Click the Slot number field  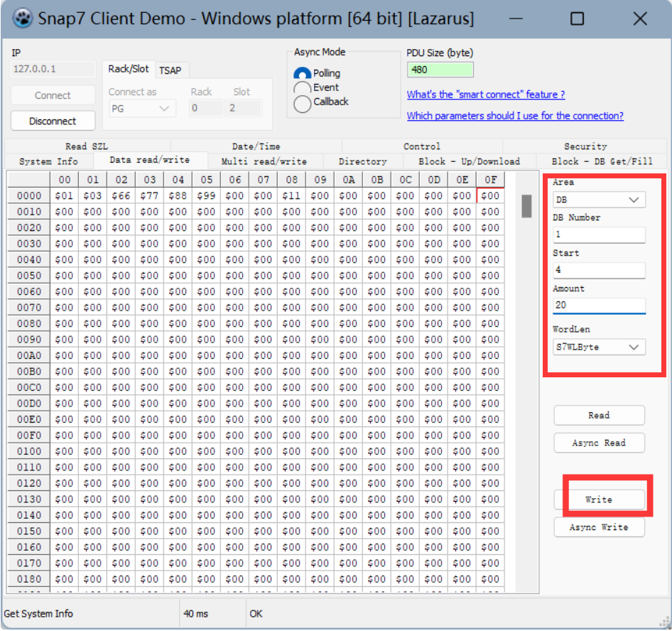pos(244,108)
